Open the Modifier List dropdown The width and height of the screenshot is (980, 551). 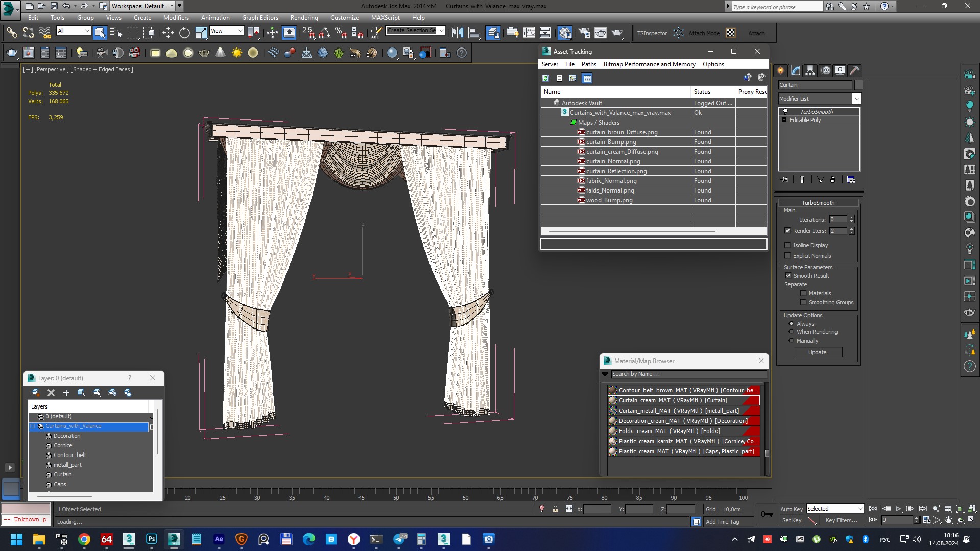[819, 99]
